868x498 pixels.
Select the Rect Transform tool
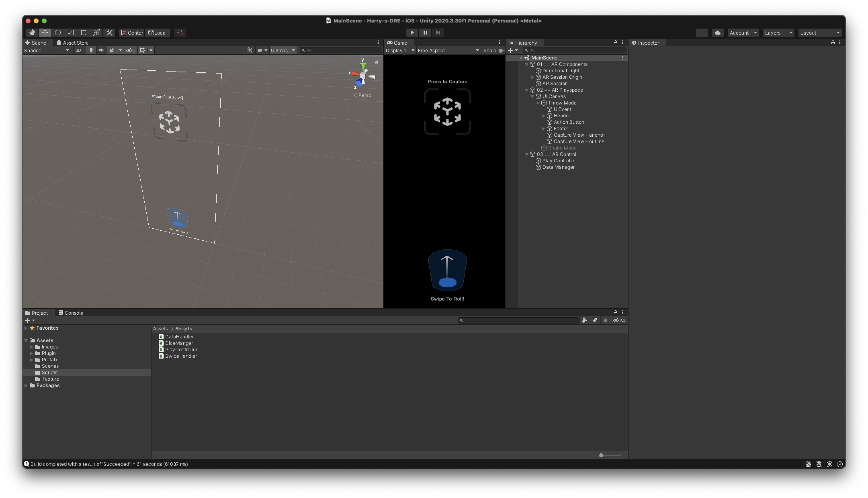point(83,33)
